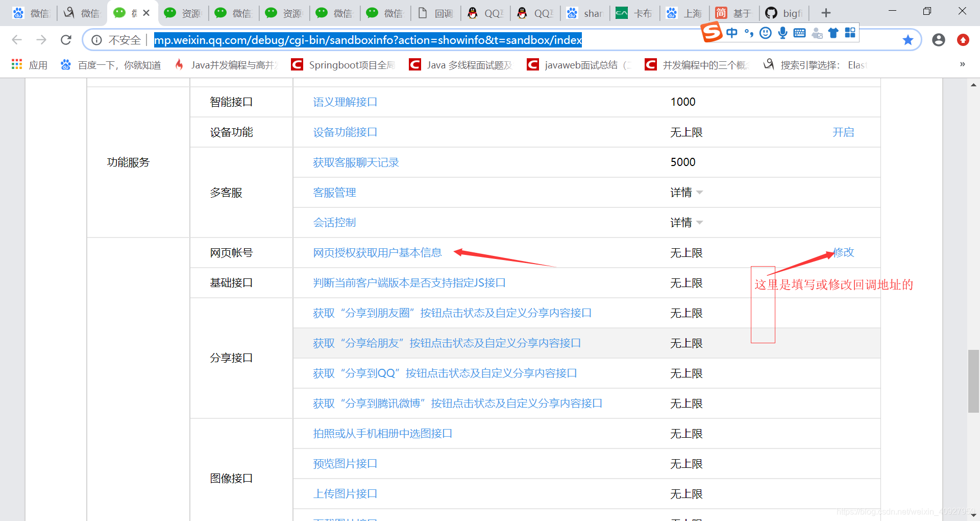The height and width of the screenshot is (521, 980).
Task: Expand 详情 dropdown in 会话控制 row
Action: (x=687, y=223)
